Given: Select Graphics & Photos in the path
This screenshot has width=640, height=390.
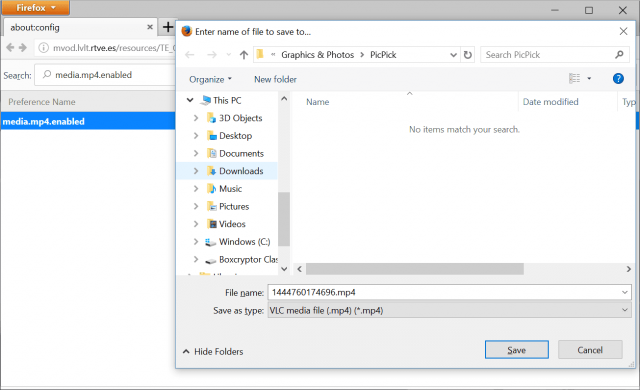Looking at the screenshot, I should click(x=318, y=55).
